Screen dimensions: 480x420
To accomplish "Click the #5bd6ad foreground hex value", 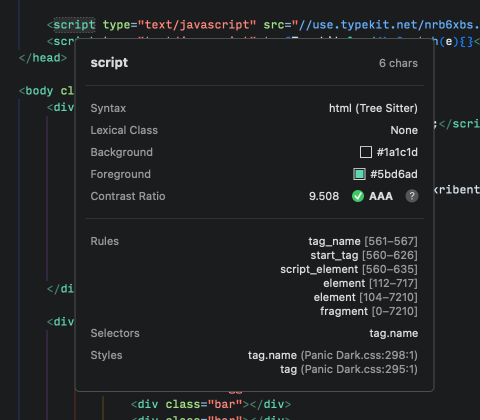I will [394, 174].
